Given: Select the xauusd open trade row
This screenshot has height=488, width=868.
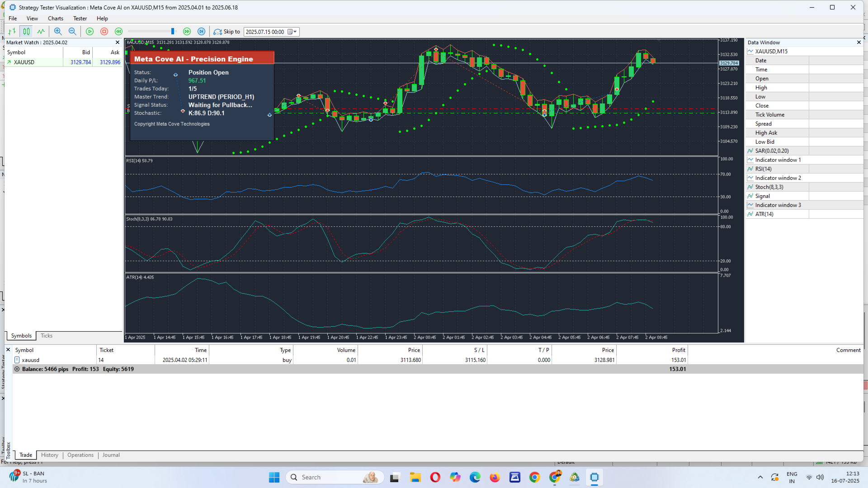Looking at the screenshot, I should click(x=438, y=360).
